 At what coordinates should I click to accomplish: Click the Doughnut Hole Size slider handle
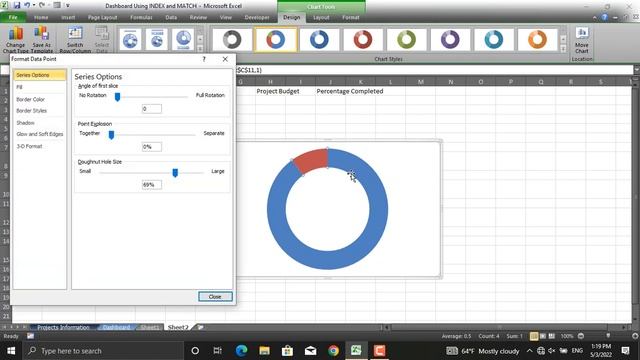(175, 173)
